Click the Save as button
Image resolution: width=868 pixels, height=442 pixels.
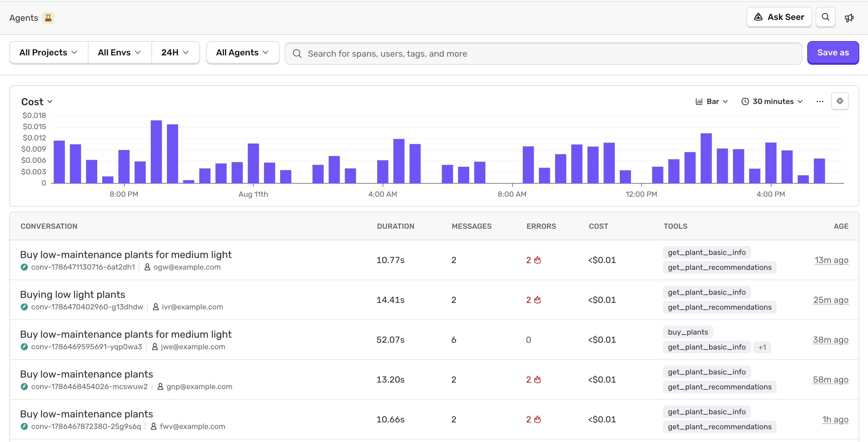point(832,53)
